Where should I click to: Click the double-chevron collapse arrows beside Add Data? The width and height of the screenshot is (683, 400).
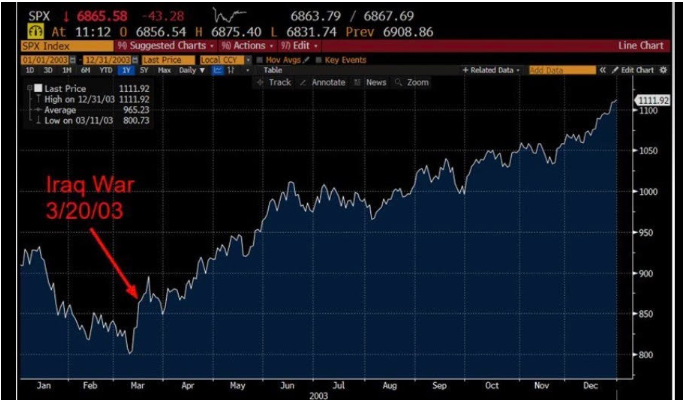[603, 70]
